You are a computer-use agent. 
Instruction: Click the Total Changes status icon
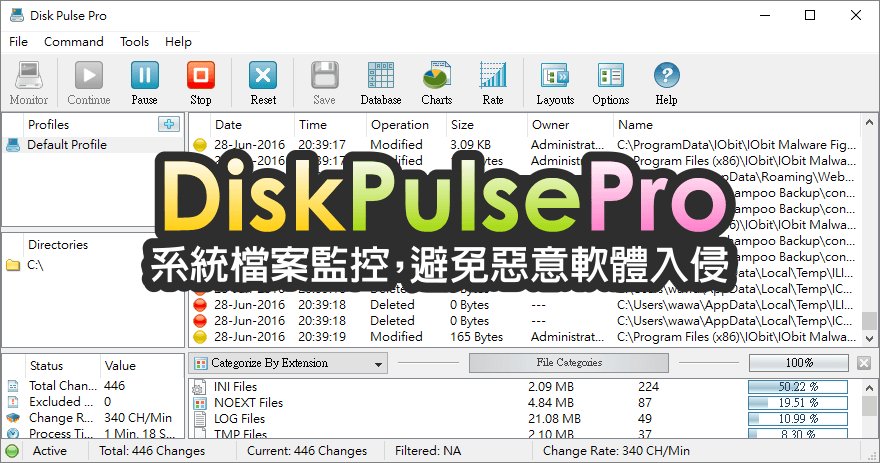[x=13, y=386]
